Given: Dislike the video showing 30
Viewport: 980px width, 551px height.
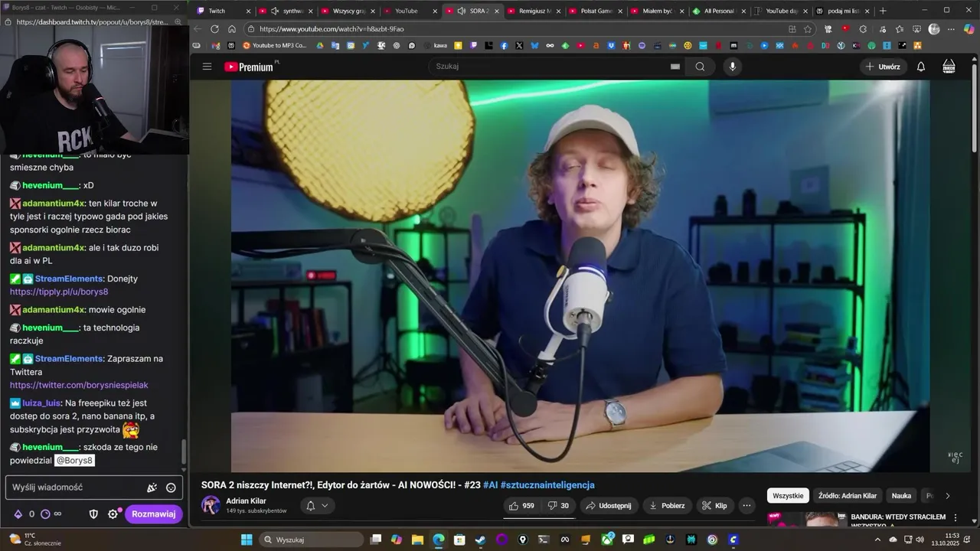Looking at the screenshot, I should (559, 506).
